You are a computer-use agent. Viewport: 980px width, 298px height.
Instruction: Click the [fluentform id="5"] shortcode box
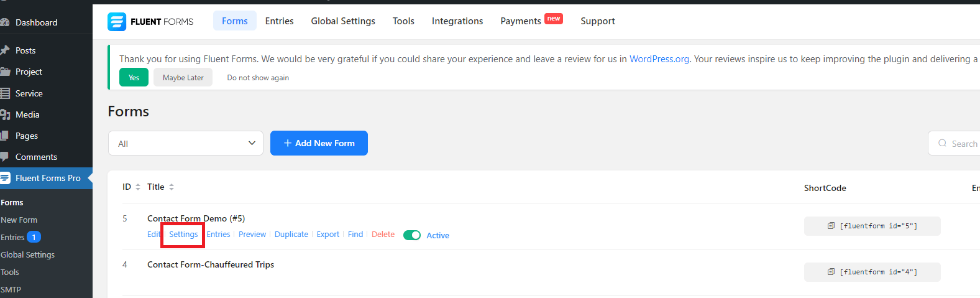(x=872, y=226)
